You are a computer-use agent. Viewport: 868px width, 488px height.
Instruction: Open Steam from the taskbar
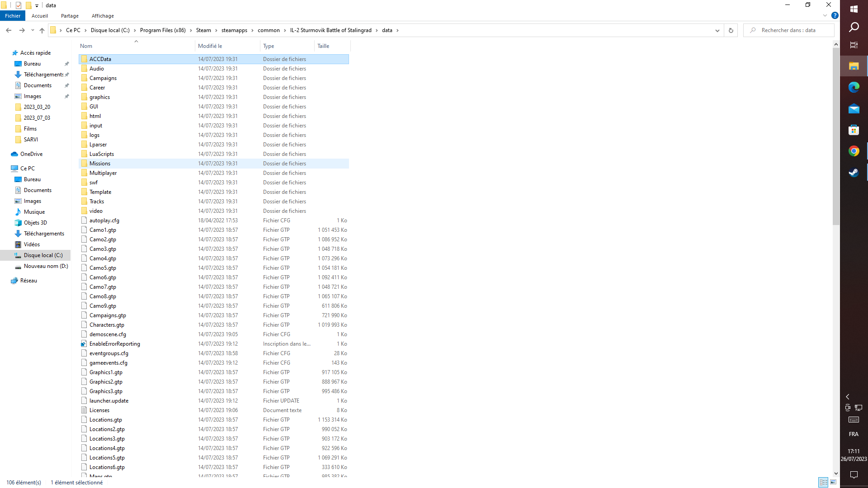point(854,173)
